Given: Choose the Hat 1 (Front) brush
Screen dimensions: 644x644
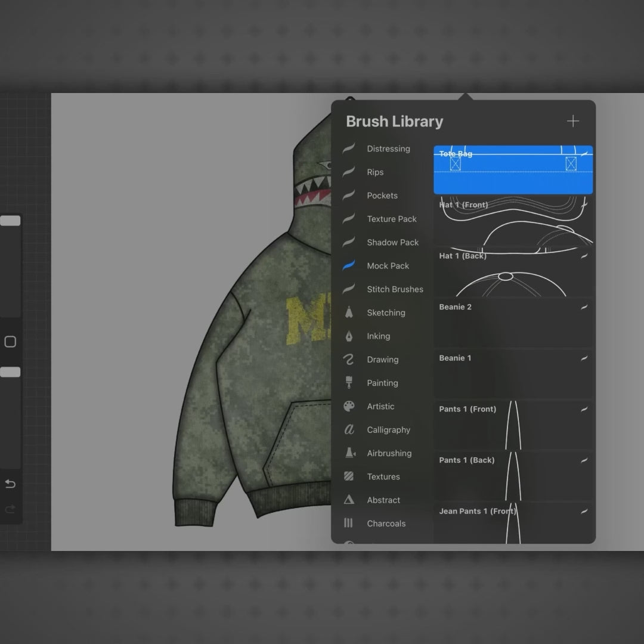Looking at the screenshot, I should [513, 221].
